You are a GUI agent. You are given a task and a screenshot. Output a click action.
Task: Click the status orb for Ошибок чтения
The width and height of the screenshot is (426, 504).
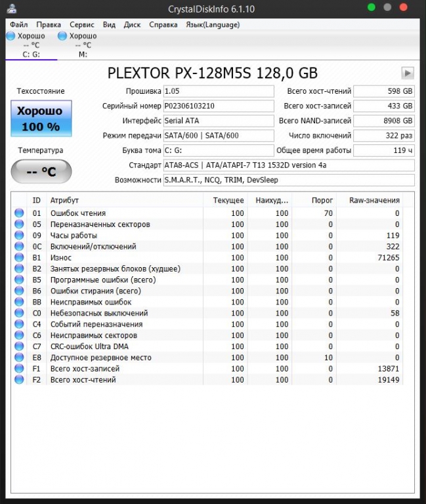click(x=19, y=213)
